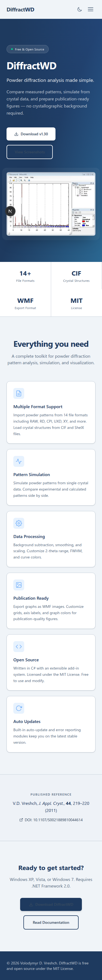Select the 14+ File Formats stat tile
This screenshot has width=102, height=980.
coord(25,276)
